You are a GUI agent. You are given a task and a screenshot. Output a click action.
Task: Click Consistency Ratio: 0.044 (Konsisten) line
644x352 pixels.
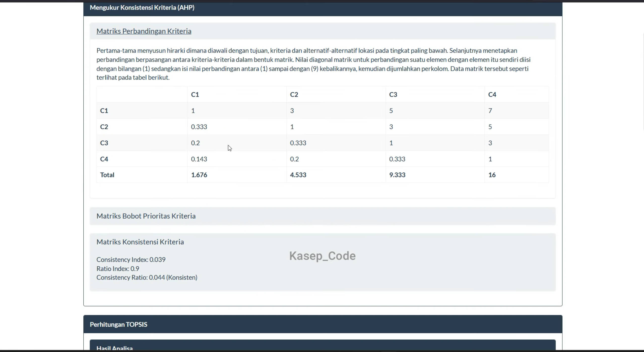147,277
